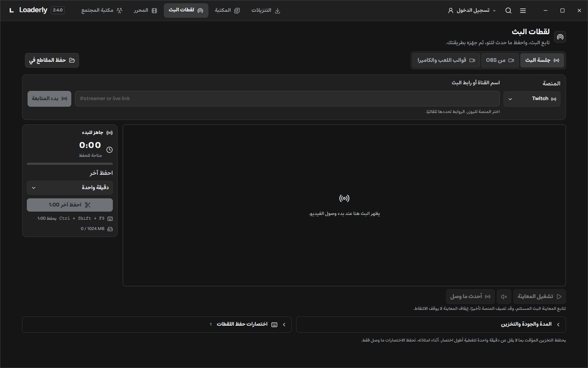Click the clock icon beside 0:00
The height and width of the screenshot is (368, 588).
click(x=110, y=150)
